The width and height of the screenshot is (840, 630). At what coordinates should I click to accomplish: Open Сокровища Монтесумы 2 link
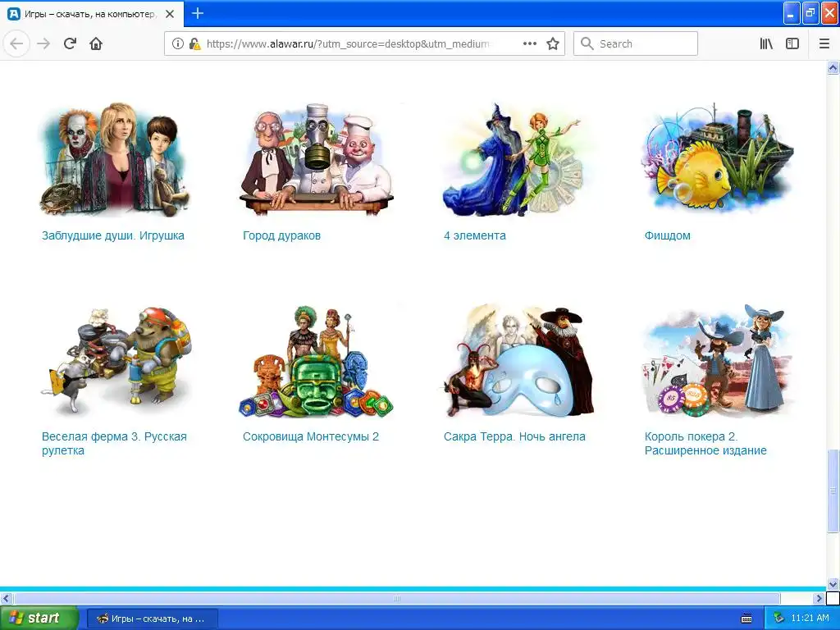[311, 436]
